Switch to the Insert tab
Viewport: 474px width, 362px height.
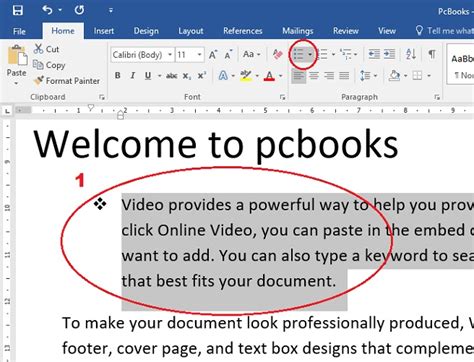click(104, 31)
